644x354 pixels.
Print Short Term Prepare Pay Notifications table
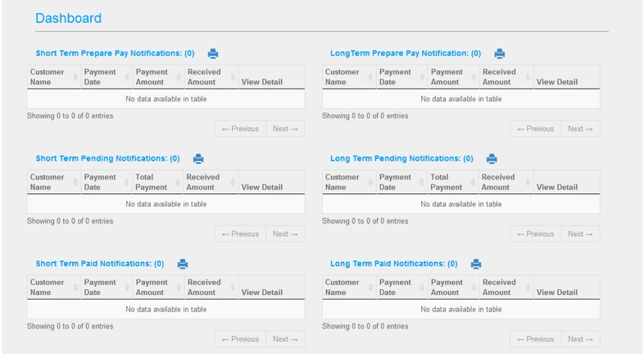(x=213, y=53)
